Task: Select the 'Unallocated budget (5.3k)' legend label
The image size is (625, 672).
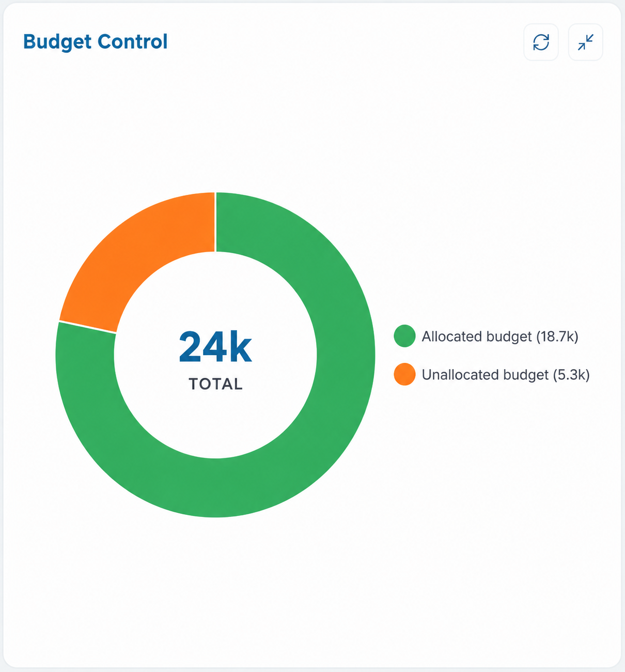Action: [x=506, y=375]
